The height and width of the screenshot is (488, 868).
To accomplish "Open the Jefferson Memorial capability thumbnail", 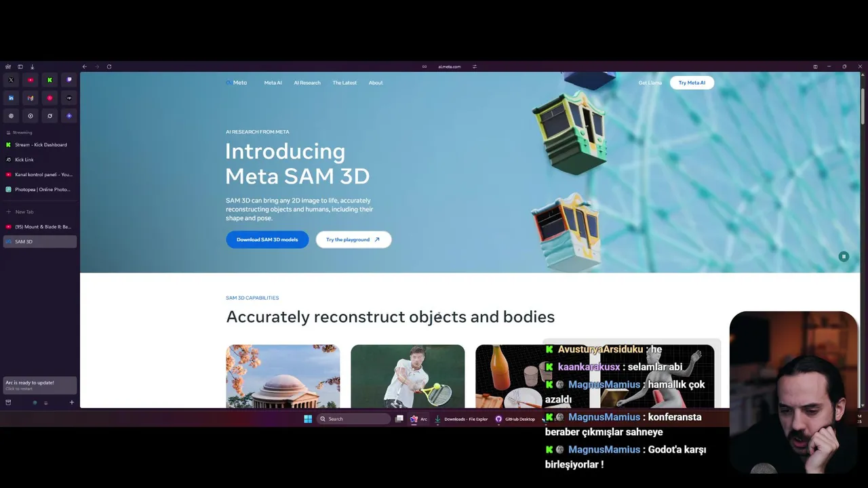I will coord(283,376).
